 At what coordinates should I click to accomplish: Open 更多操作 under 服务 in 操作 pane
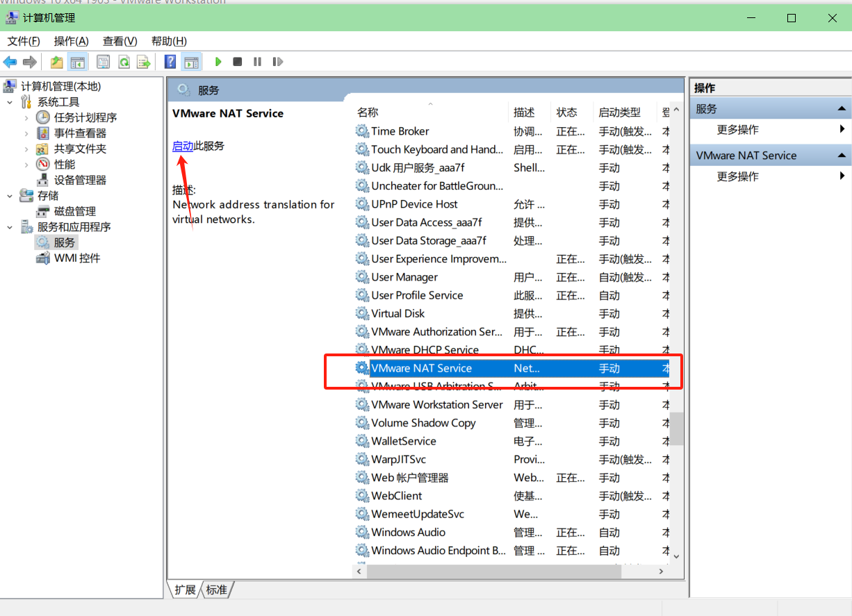[x=737, y=130]
